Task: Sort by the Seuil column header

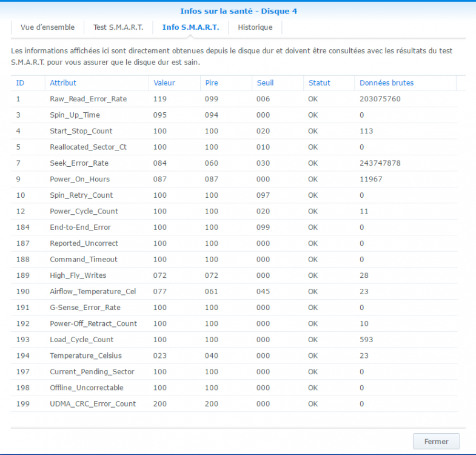Action: 265,83
